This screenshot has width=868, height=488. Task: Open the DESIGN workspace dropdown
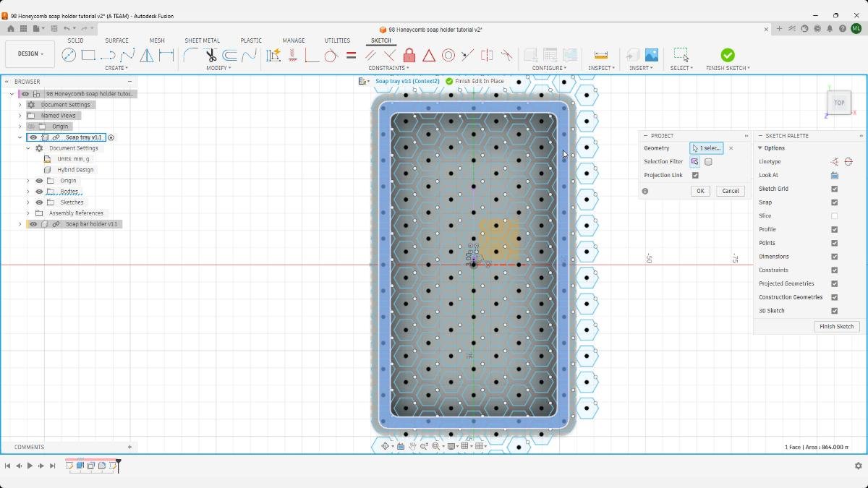[x=30, y=54]
